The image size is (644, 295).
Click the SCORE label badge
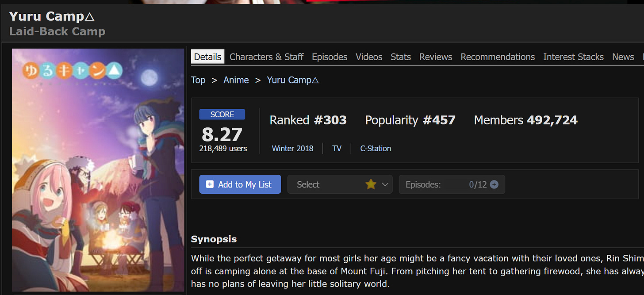coord(222,115)
